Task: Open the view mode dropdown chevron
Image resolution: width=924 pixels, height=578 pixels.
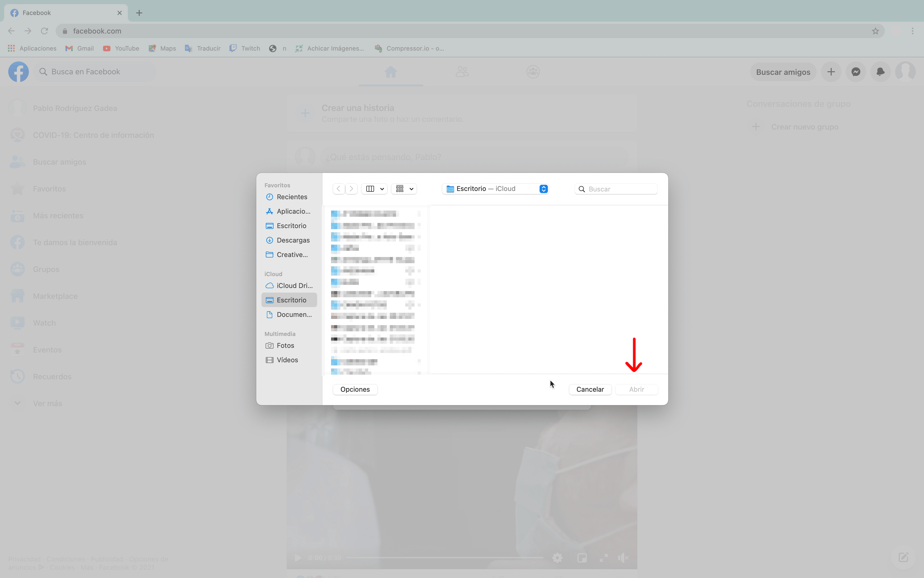Action: (x=382, y=189)
